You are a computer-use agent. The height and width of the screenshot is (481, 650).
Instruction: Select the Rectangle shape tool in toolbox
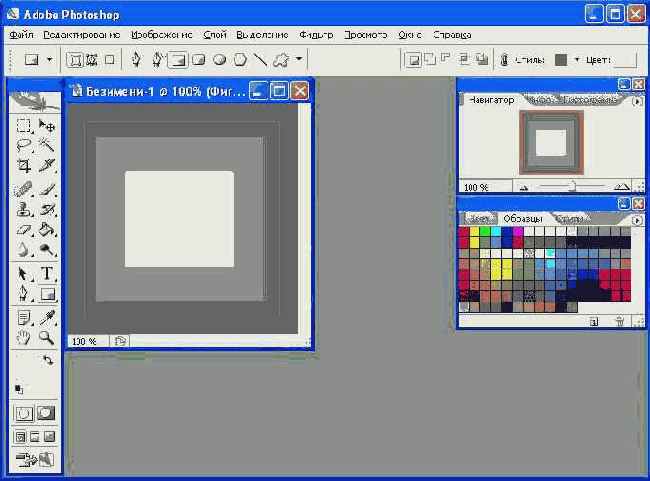click(x=47, y=294)
